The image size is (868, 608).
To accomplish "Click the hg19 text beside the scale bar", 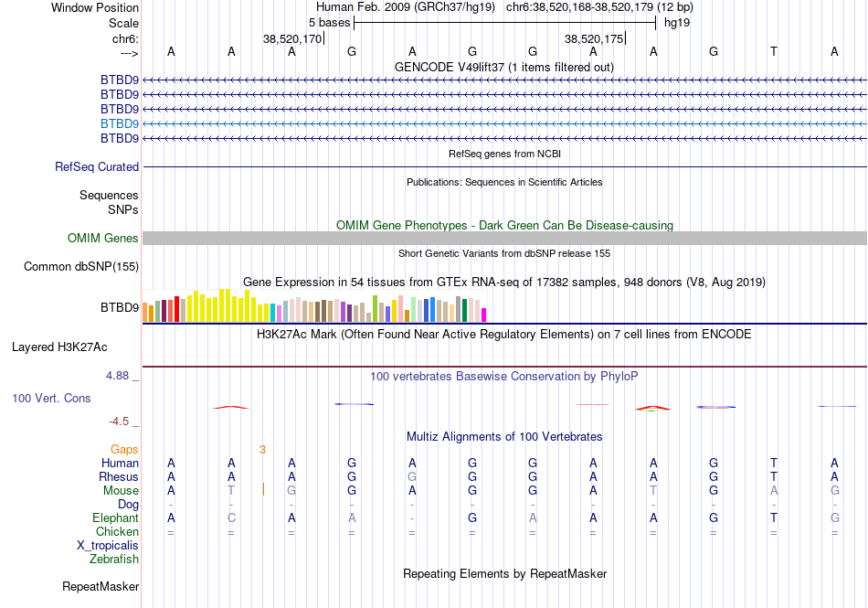I will pyautogui.click(x=677, y=23).
